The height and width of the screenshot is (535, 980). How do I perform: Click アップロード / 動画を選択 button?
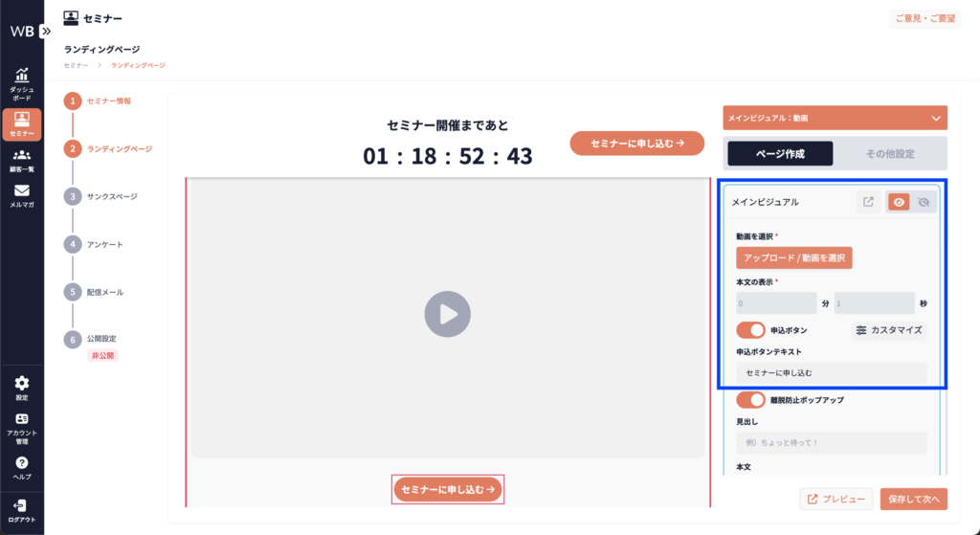[793, 258]
